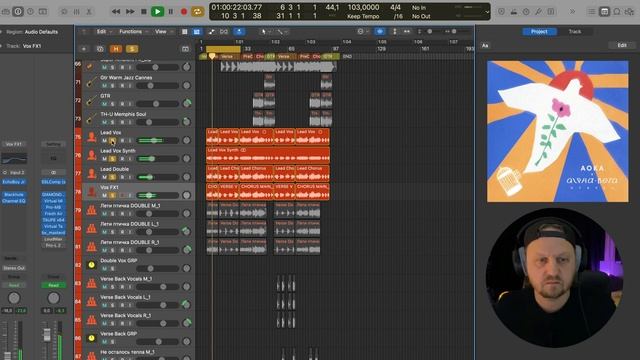Click the Edit button in Note Pad
The width and height of the screenshot is (640, 360).
pos(622,45)
